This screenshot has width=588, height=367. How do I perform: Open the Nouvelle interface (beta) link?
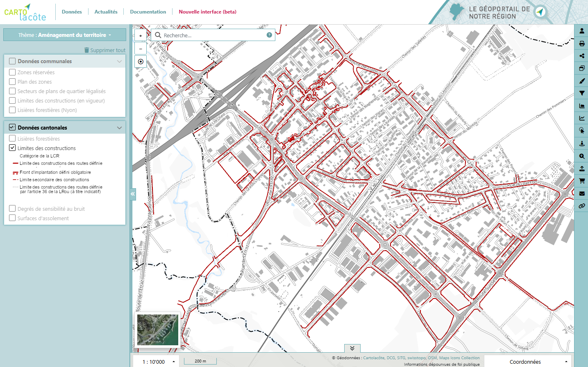click(207, 12)
